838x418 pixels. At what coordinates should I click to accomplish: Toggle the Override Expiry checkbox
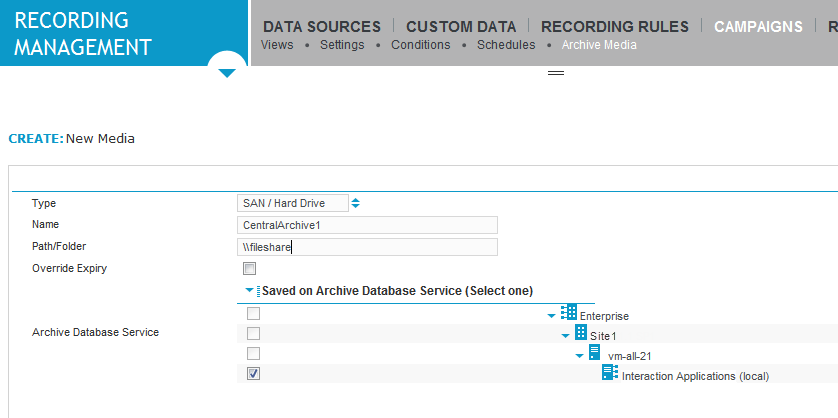tap(250, 268)
